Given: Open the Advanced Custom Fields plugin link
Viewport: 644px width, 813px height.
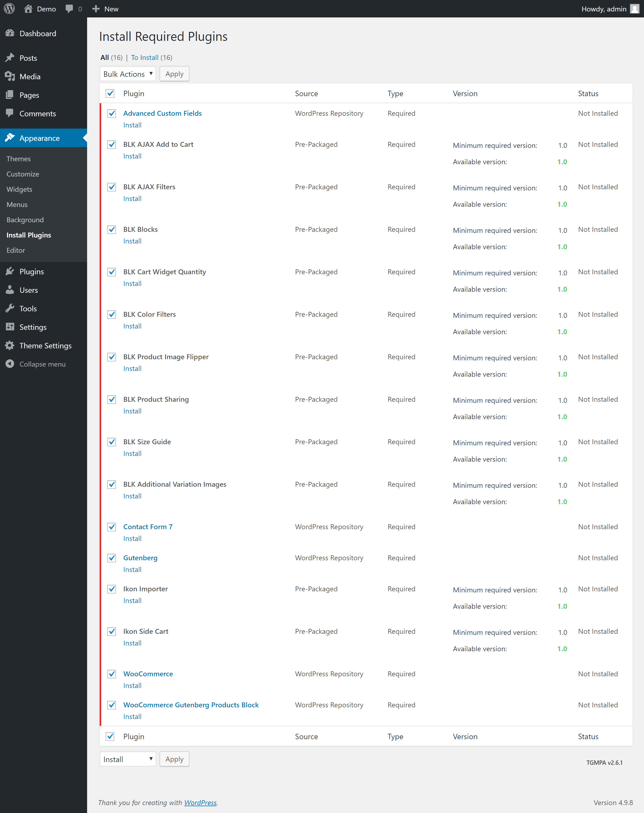Looking at the screenshot, I should (162, 113).
